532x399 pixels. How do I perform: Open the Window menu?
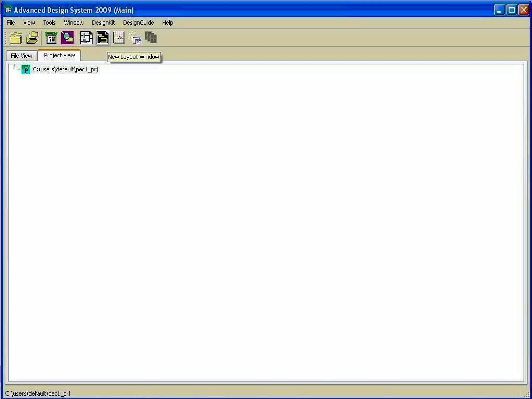click(74, 23)
